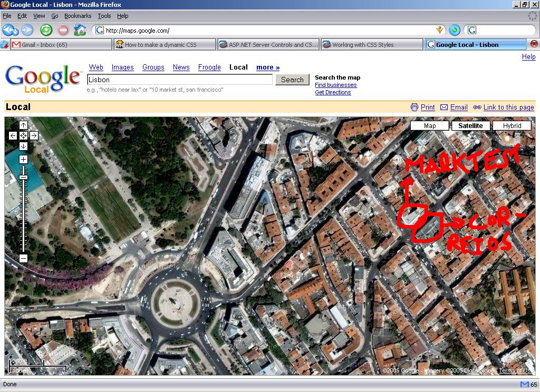Image resolution: width=540 pixels, height=392 pixels.
Task: Click the center map button between the arrows
Action: pos(23,135)
